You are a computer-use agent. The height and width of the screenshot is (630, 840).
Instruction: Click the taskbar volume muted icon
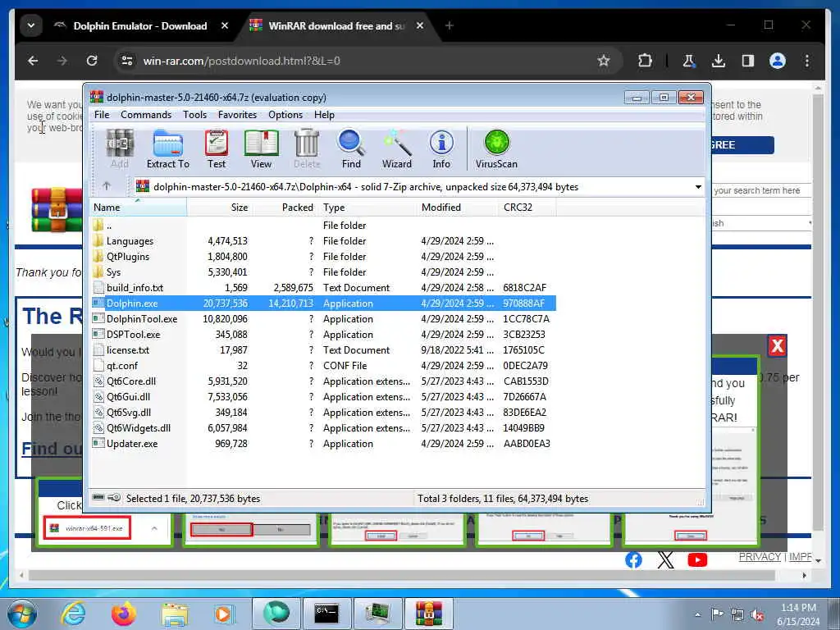[x=757, y=615]
